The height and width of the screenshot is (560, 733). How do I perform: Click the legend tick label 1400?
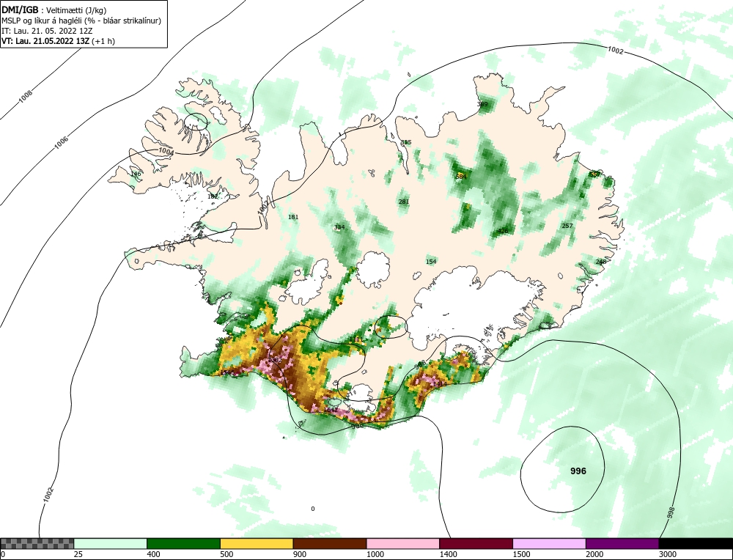pyautogui.click(x=449, y=554)
